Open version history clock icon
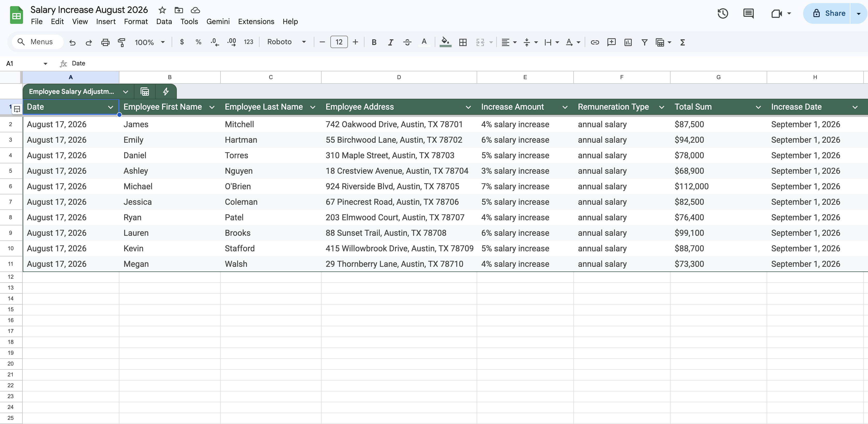Image resolution: width=868 pixels, height=424 pixels. point(723,13)
